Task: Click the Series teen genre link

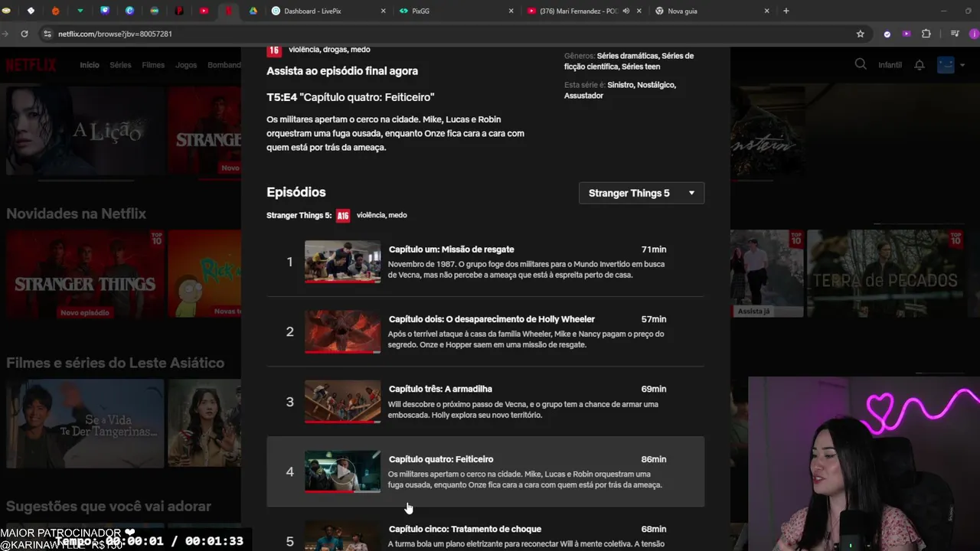Action: point(641,67)
